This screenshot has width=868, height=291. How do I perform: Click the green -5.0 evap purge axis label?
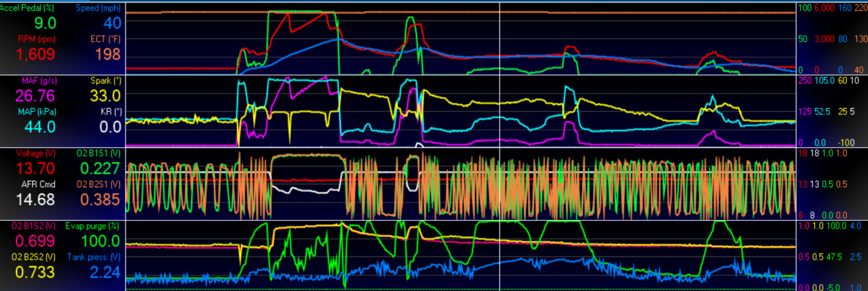click(834, 288)
